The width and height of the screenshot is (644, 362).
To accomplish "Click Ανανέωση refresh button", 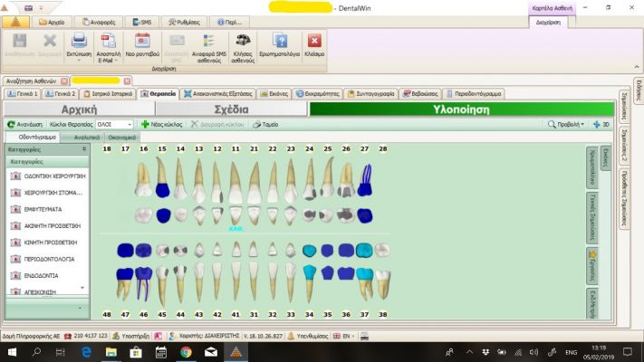I will coord(25,124).
